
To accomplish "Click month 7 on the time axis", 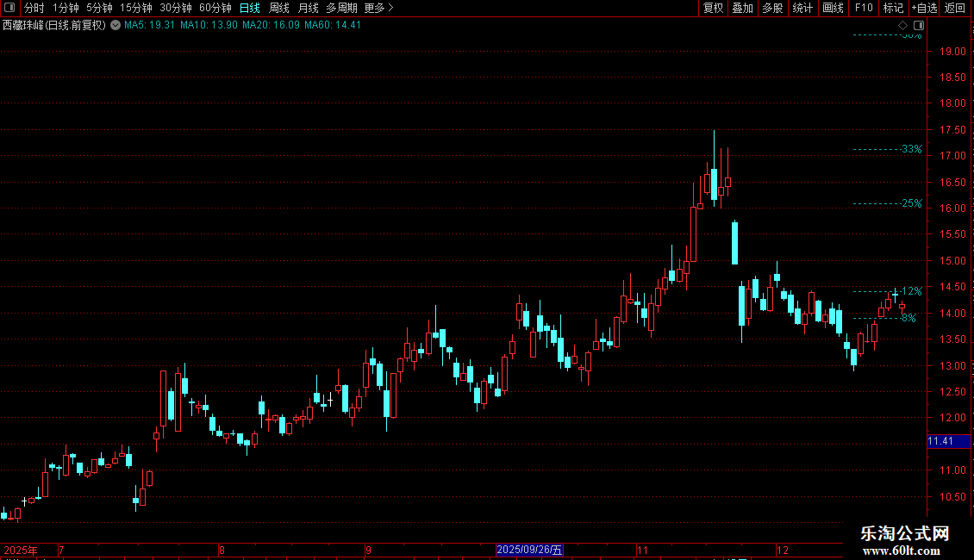I will (x=61, y=550).
